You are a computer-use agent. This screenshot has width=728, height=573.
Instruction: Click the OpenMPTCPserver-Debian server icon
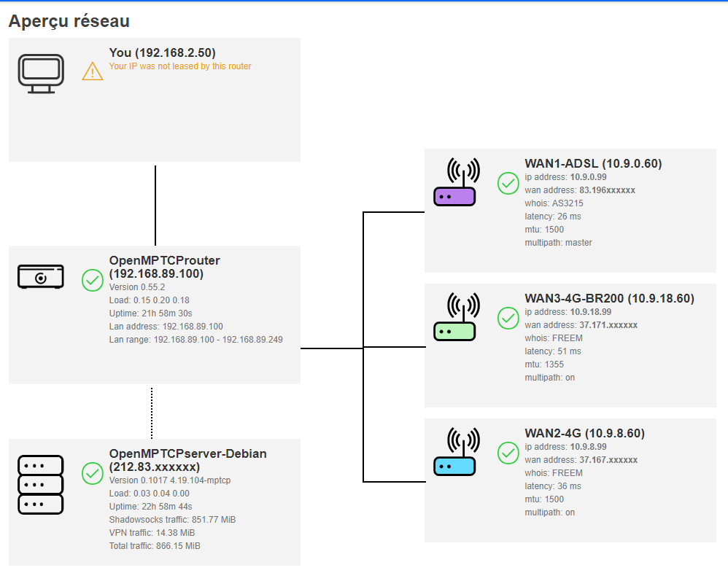[40, 483]
